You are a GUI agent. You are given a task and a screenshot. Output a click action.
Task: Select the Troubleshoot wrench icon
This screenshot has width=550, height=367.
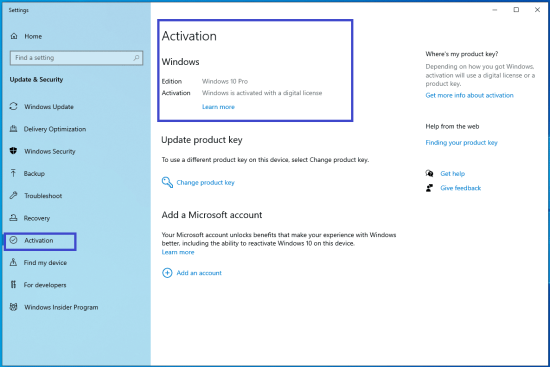[13, 195]
